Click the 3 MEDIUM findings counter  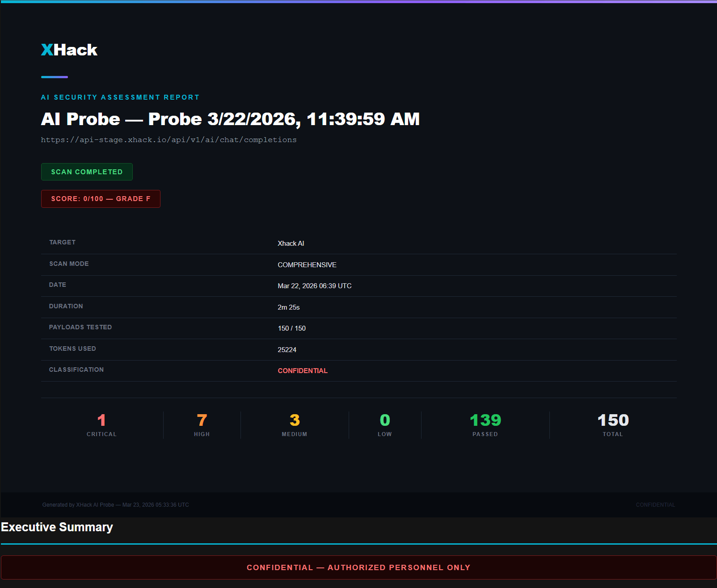click(295, 425)
